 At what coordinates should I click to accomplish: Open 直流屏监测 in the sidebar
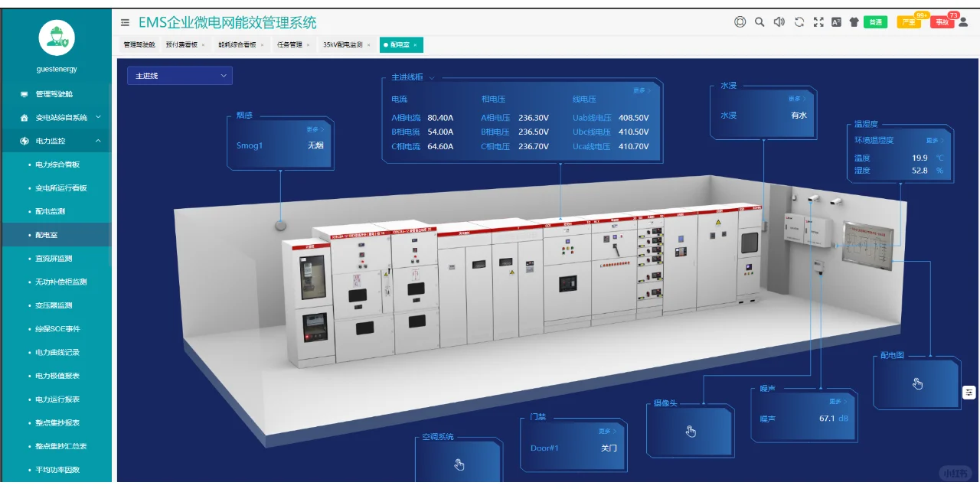[54, 259]
